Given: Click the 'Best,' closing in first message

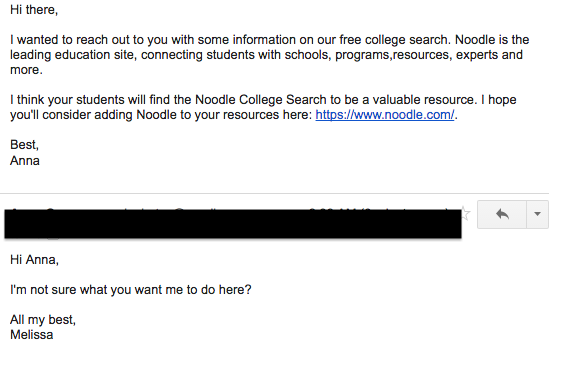Looking at the screenshot, I should tap(24, 145).
